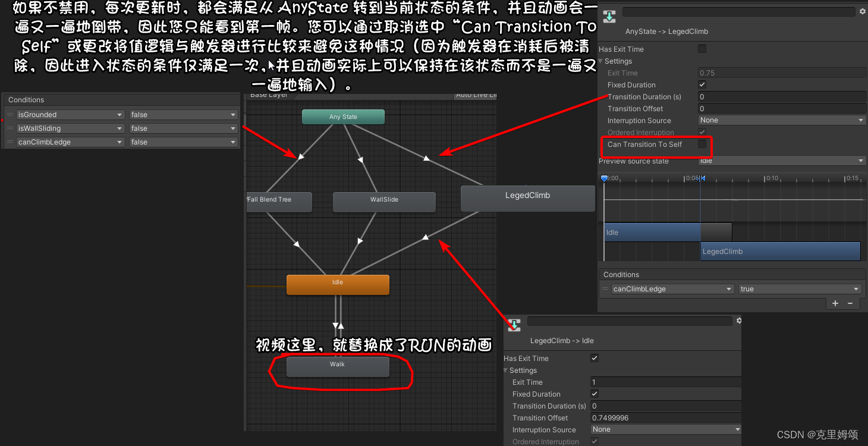The image size is (868, 446).
Task: Select the Any State to Fall Blend Tree transition arrow
Action: [301, 156]
